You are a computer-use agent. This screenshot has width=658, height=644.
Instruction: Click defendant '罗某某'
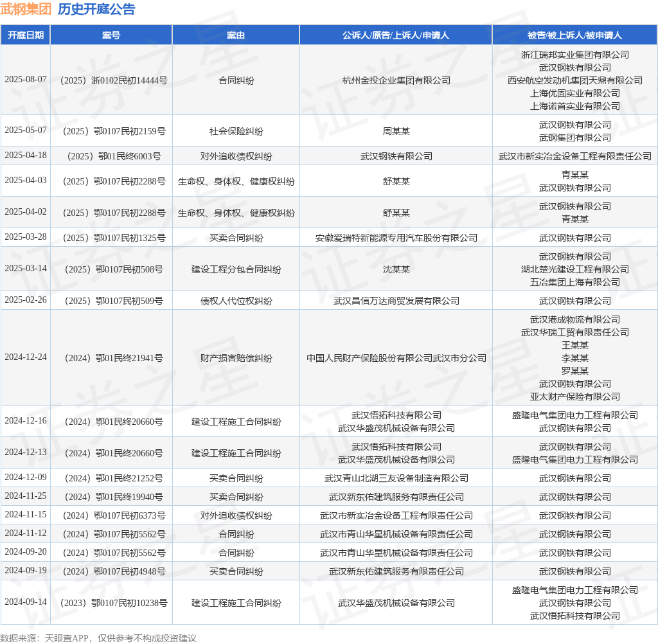tap(575, 371)
